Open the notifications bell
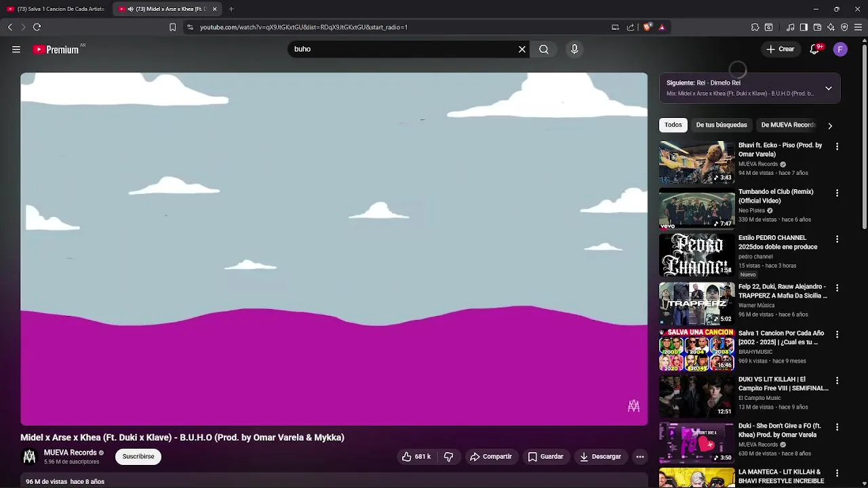Image resolution: width=868 pixels, height=488 pixels. coord(815,49)
